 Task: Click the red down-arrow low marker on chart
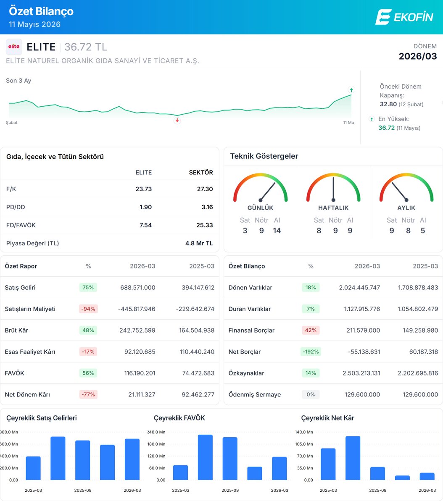(177, 120)
